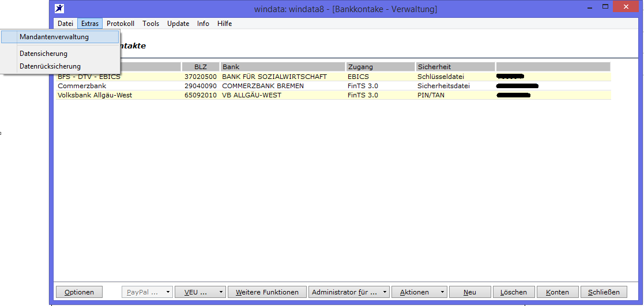Image resolution: width=644 pixels, height=306 pixels.
Task: Click the Schließen button
Action: (x=604, y=292)
